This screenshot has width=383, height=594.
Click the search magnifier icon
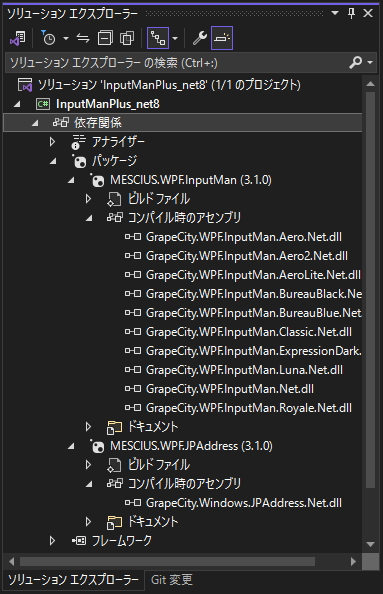pos(355,62)
